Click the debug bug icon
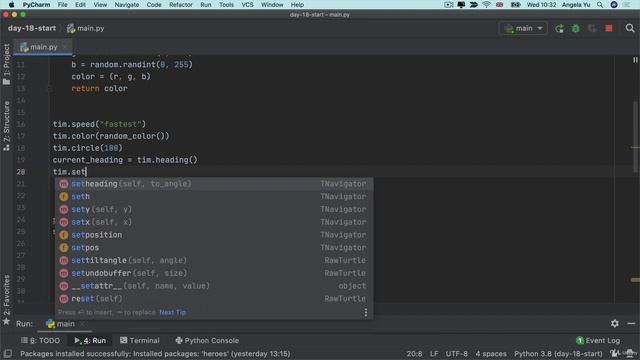Image resolution: width=640 pixels, height=360 pixels. pyautogui.click(x=576, y=29)
